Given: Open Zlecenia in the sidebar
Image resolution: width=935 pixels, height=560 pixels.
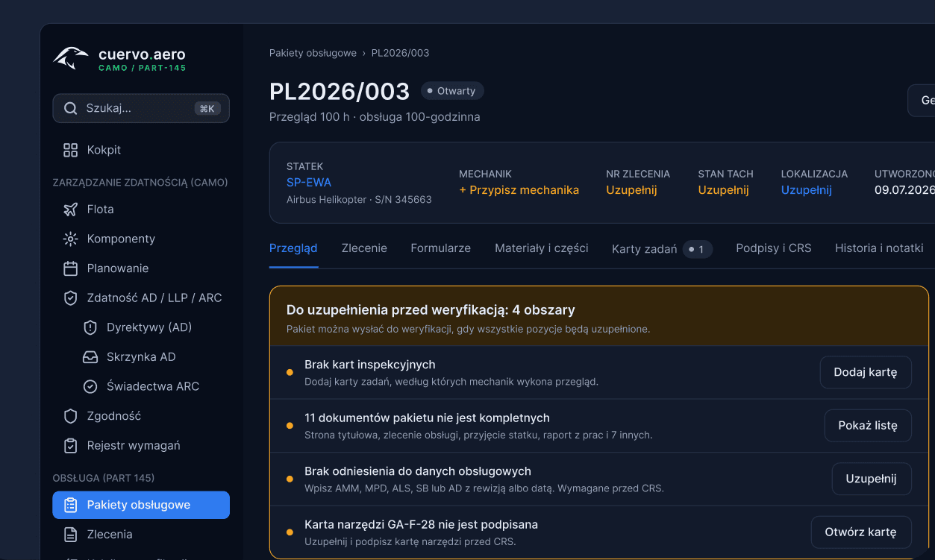Looking at the screenshot, I should pos(141,535).
